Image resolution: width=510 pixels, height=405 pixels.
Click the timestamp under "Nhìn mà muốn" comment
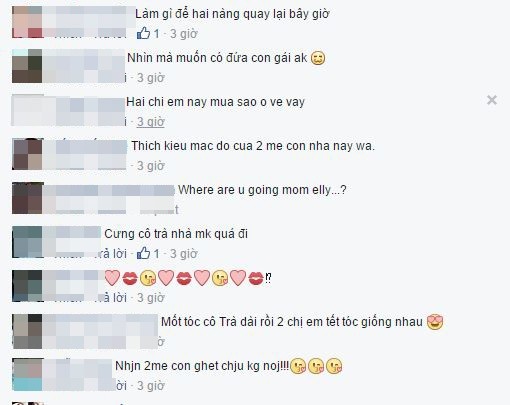click(x=151, y=78)
